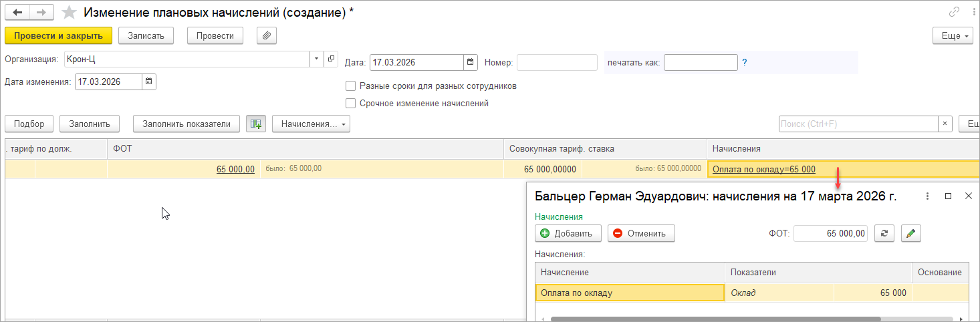980x322 pixels.
Task: Open calendar for Дата изменения field
Action: click(x=149, y=82)
